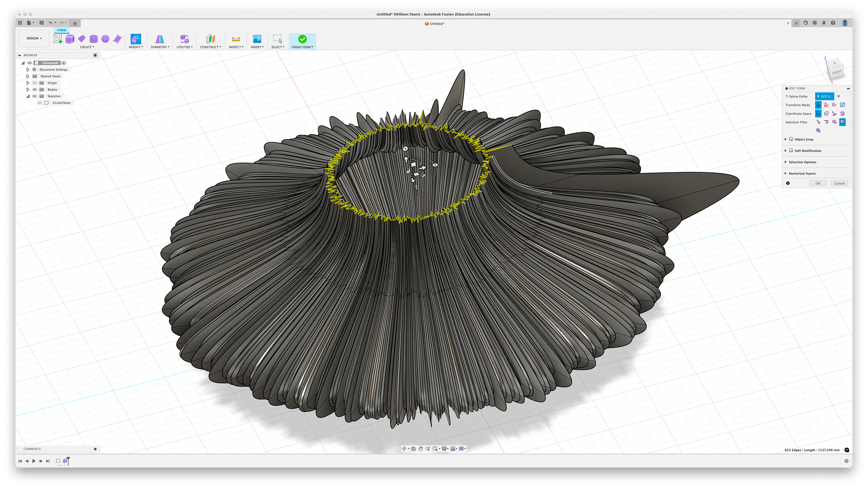Enable the Object Snap checkbox
This screenshot has height=488, width=868.
coord(791,139)
